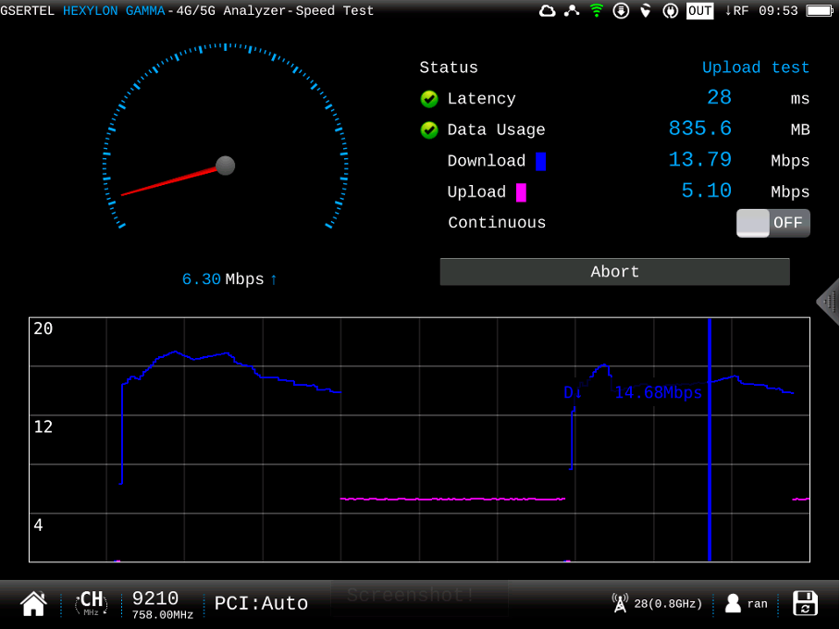This screenshot has height=629, width=840.
Task: Click the network share nodes icon
Action: pos(572,11)
